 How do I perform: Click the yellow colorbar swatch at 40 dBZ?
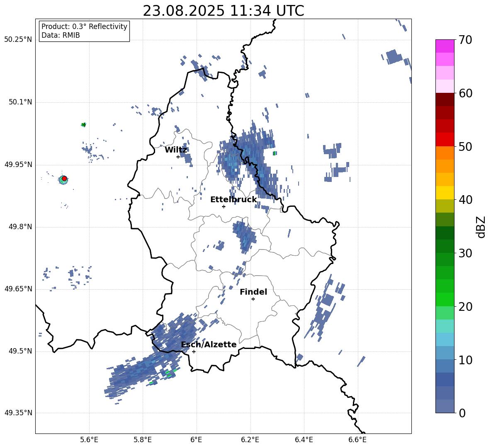[x=445, y=193]
